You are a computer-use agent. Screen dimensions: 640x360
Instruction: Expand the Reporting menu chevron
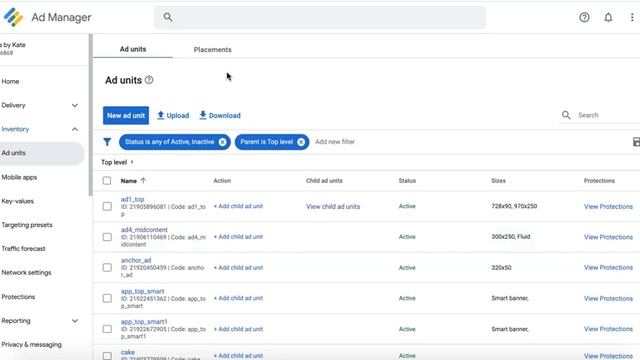pos(75,321)
